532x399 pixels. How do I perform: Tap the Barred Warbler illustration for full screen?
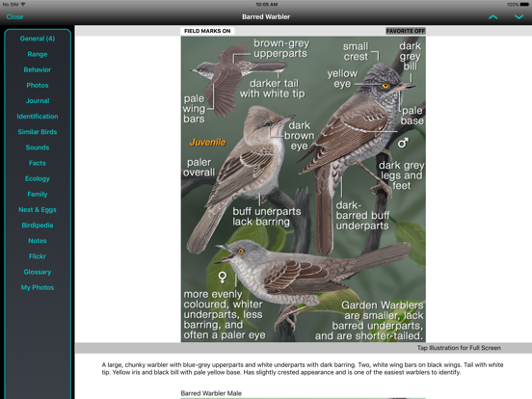coord(303,189)
